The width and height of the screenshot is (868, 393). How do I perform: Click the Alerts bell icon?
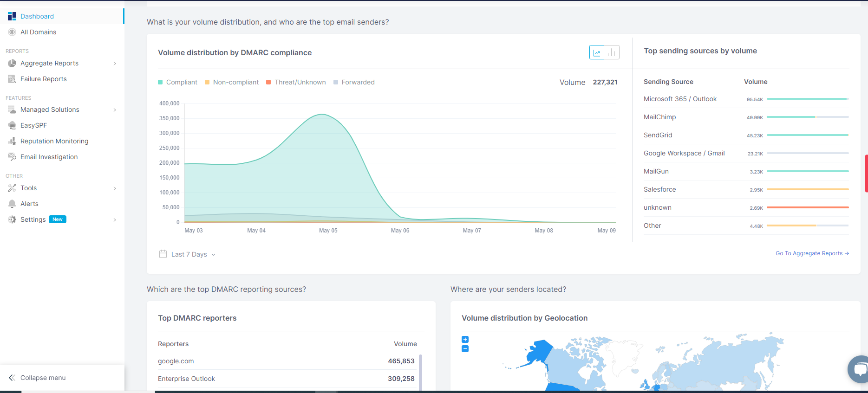pos(12,204)
